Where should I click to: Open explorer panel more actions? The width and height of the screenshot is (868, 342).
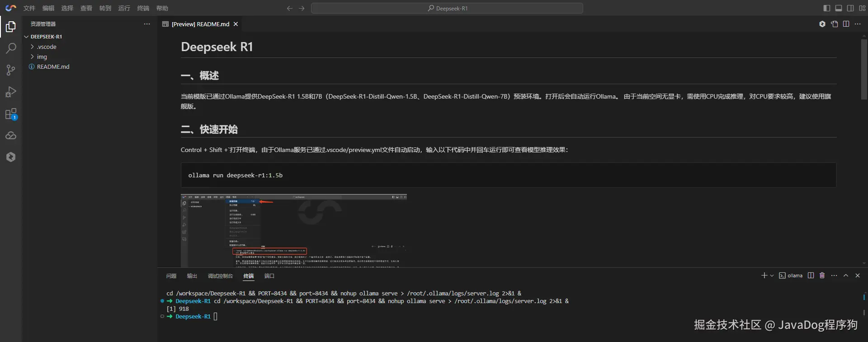point(147,24)
